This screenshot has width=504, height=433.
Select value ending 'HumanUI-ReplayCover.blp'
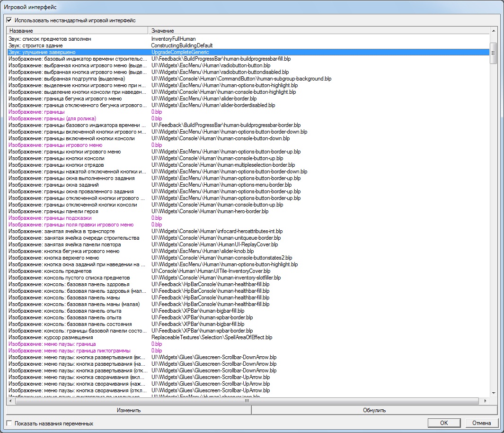tap(215, 244)
